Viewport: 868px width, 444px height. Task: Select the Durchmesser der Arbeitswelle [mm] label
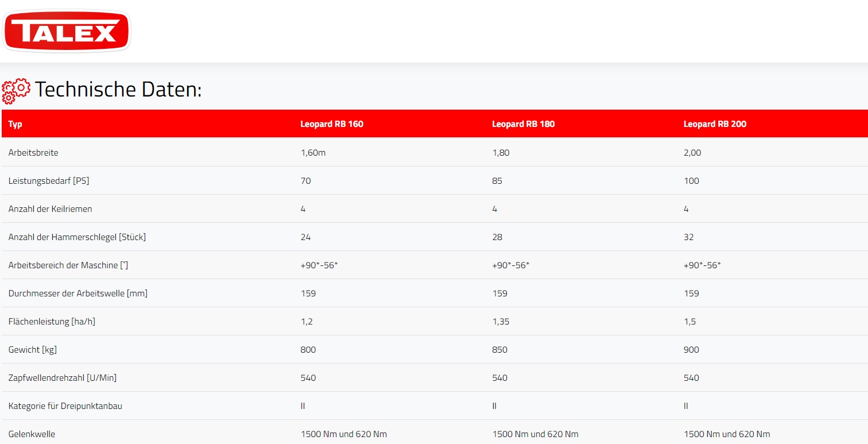[78, 294]
